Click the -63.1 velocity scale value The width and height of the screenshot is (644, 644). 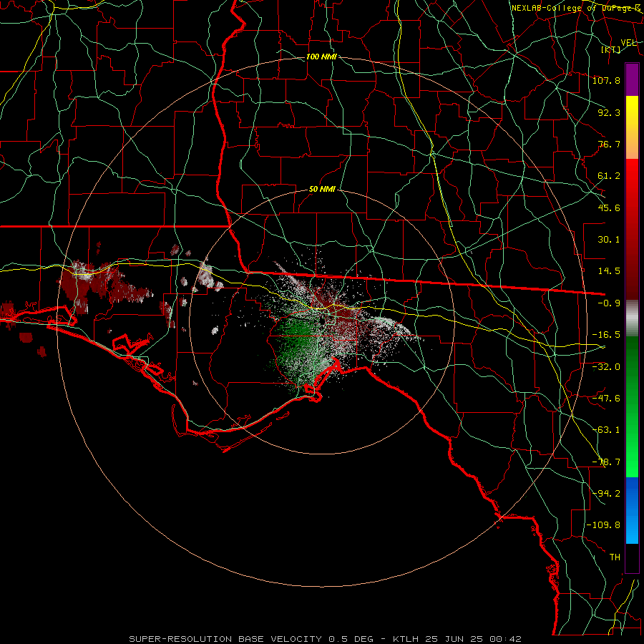coord(606,430)
